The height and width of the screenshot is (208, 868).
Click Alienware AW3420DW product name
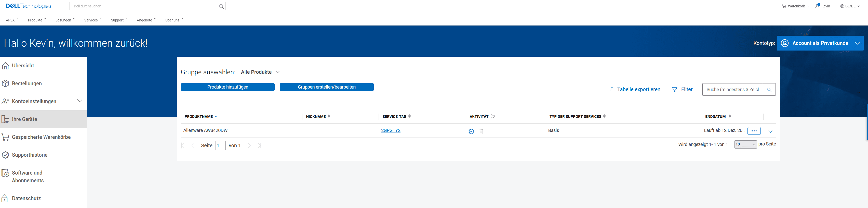pos(206,130)
